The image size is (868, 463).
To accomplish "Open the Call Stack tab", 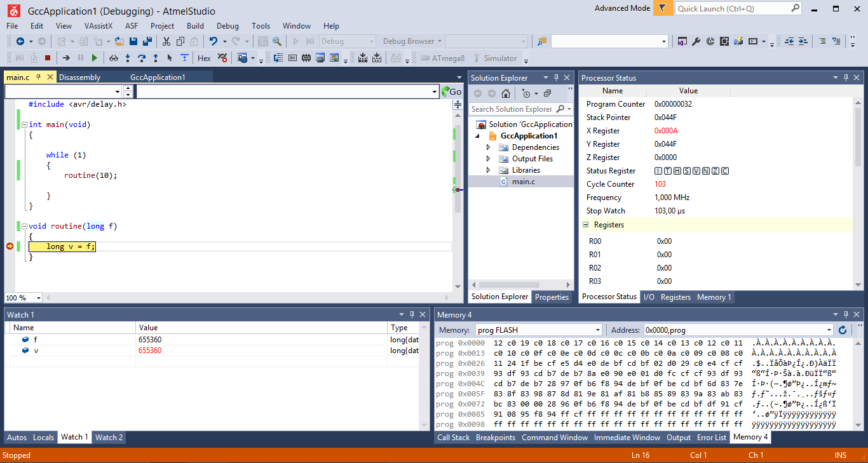I will [454, 438].
